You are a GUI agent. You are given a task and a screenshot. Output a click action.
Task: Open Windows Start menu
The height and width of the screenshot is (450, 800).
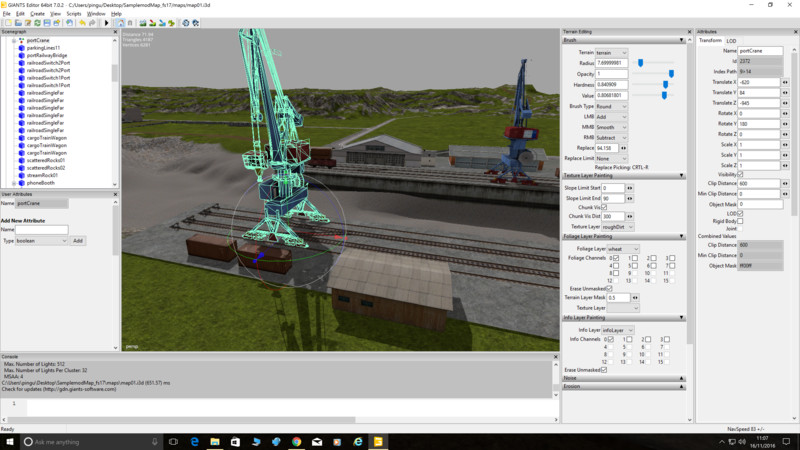pyautogui.click(x=9, y=442)
